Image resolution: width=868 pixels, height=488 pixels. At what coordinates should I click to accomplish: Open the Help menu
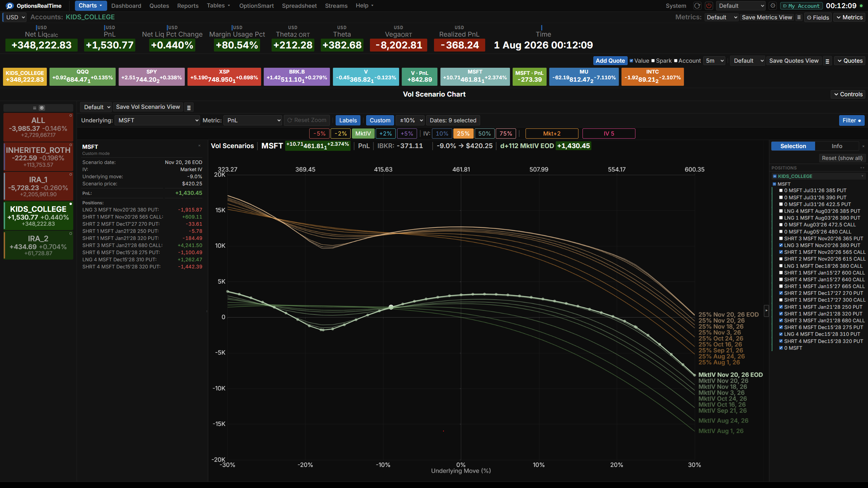(x=364, y=6)
